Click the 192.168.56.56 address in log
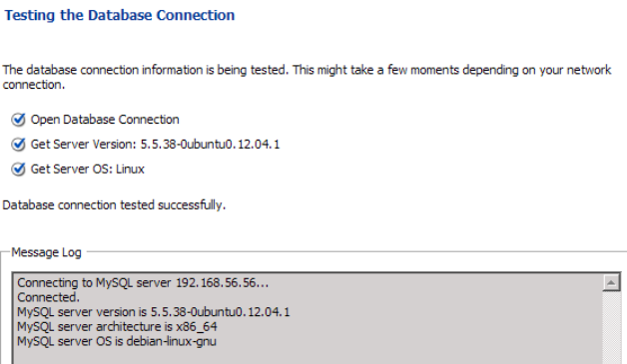The height and width of the screenshot is (364, 627). (223, 283)
